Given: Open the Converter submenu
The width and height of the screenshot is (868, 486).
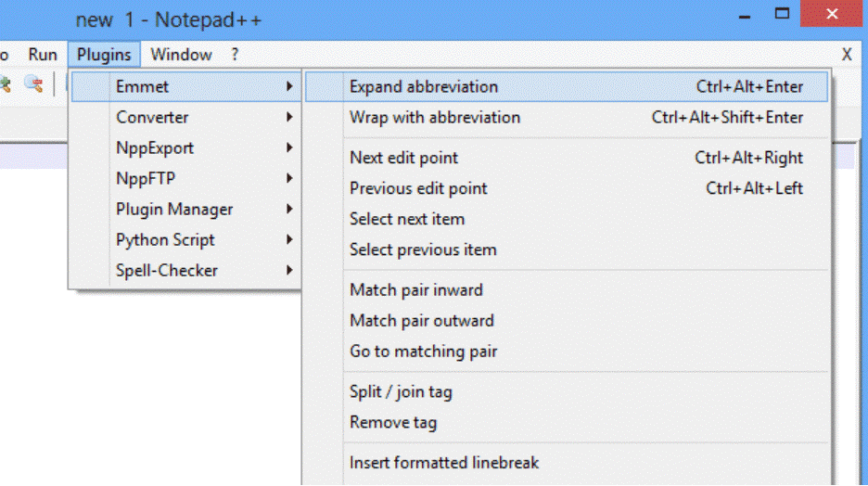Looking at the screenshot, I should (186, 118).
